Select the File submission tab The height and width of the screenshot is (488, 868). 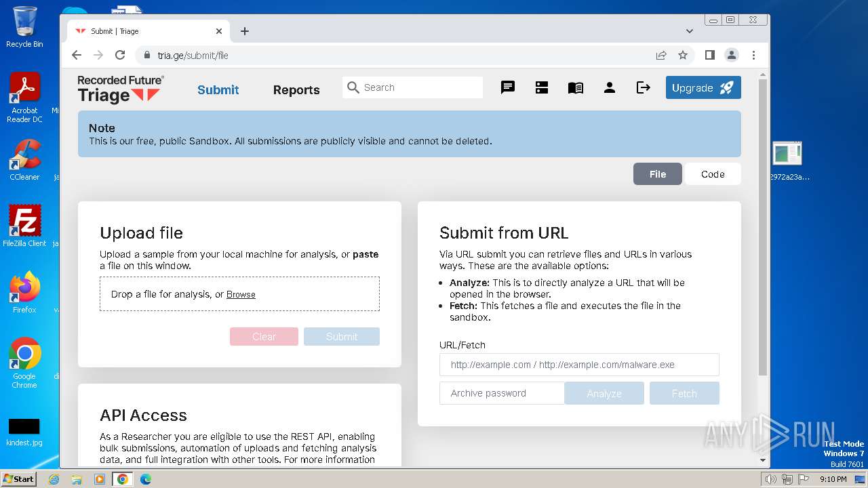[x=658, y=174]
